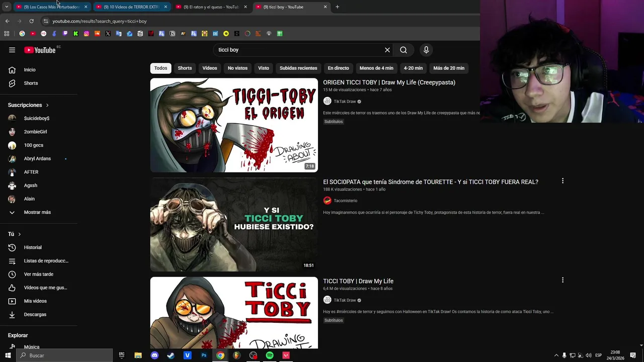The width and height of the screenshot is (644, 362).
Task: Click the YouTube logo to go home
Action: coord(40,50)
